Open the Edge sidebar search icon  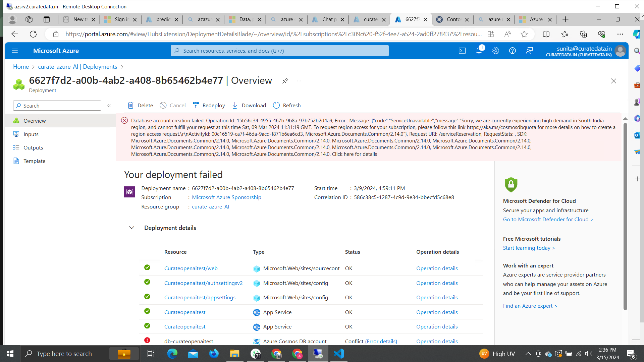click(x=637, y=51)
